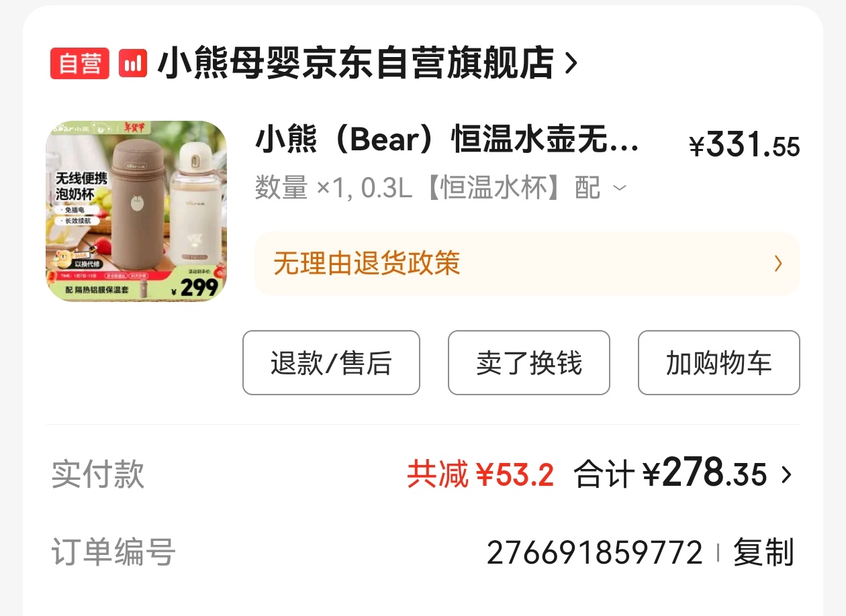Click the 卖了换钱 button
846x616 pixels.
pos(529,362)
